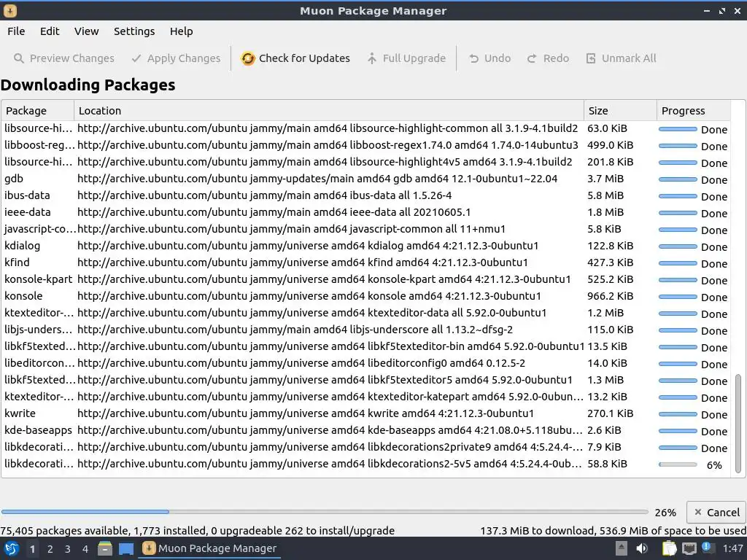
Task: Click the Preview Changes magnifier icon
Action: [18, 58]
